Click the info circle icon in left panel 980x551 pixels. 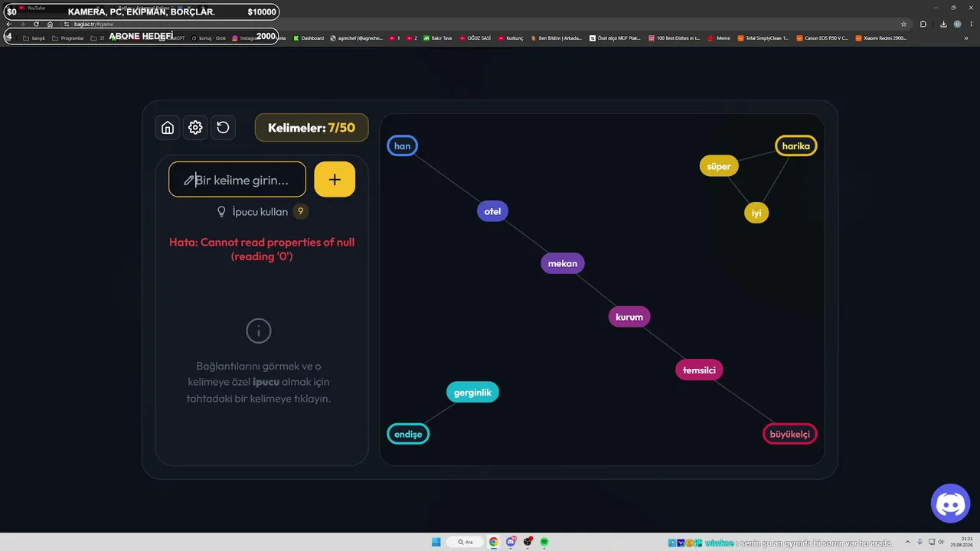pyautogui.click(x=259, y=331)
